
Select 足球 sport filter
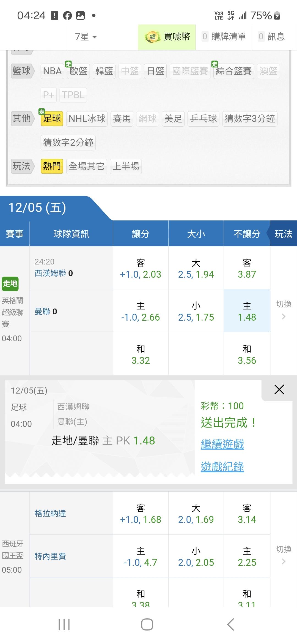tap(52, 119)
